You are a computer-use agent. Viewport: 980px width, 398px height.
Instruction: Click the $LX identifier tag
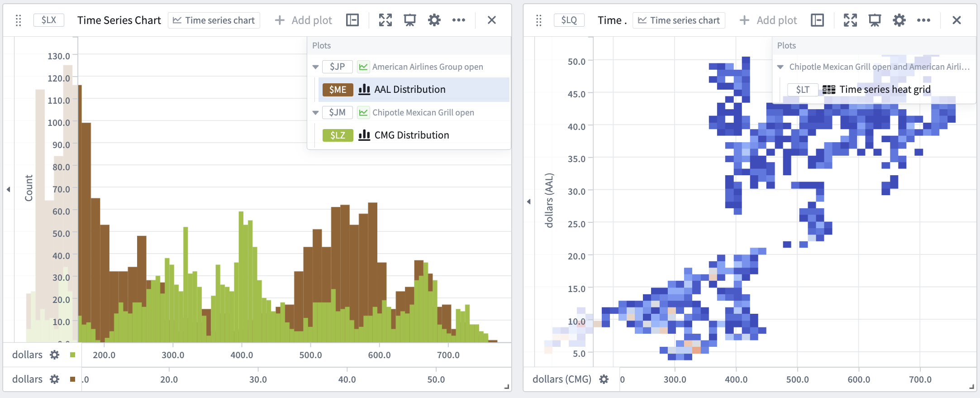click(49, 20)
